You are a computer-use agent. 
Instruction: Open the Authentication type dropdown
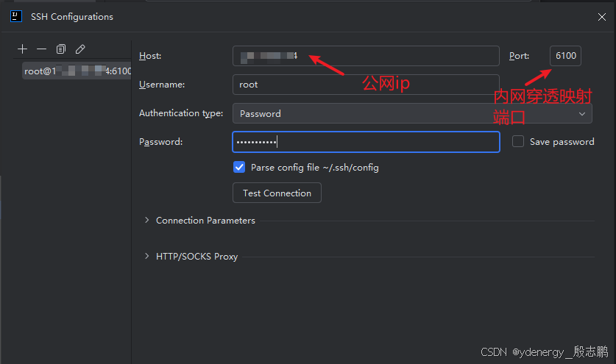coord(412,113)
